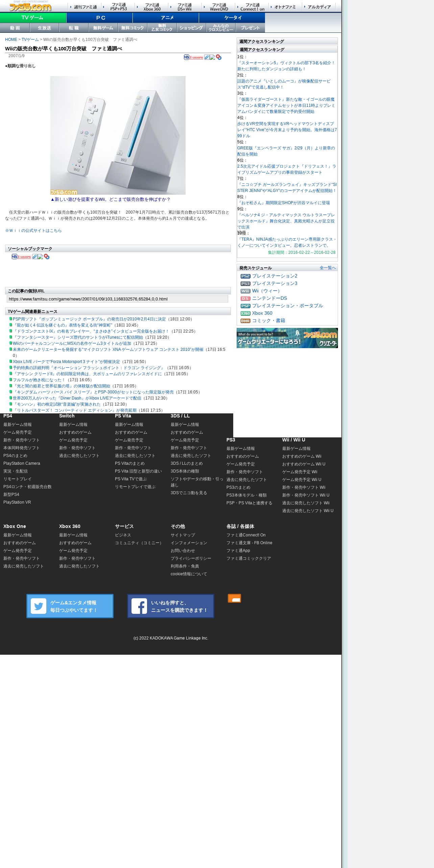Click the TVゲーム breadcrumb link

(30, 40)
